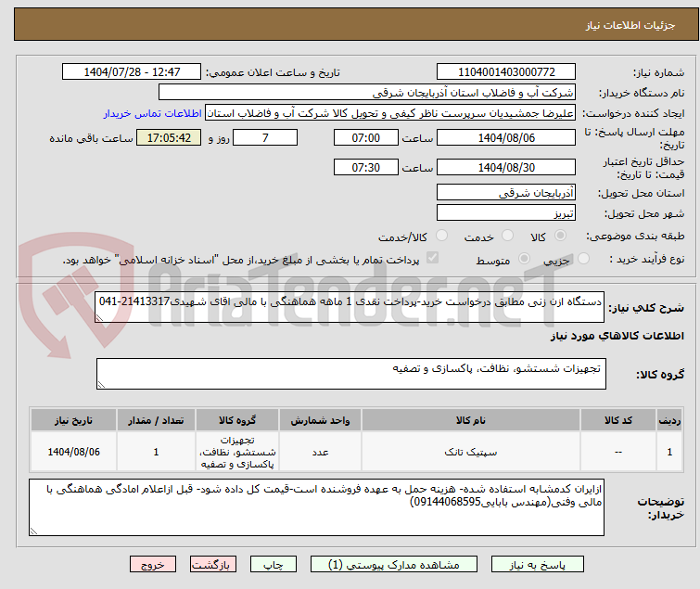Select the متوسط purchase type radio
Viewport: 700px width, 589px height.
524,258
